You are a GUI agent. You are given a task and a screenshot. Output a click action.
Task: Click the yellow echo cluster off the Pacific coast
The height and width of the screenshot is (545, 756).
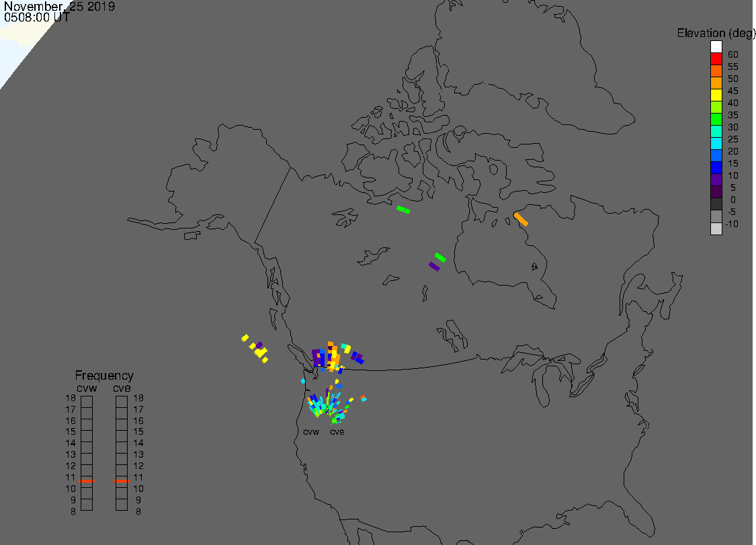click(255, 349)
